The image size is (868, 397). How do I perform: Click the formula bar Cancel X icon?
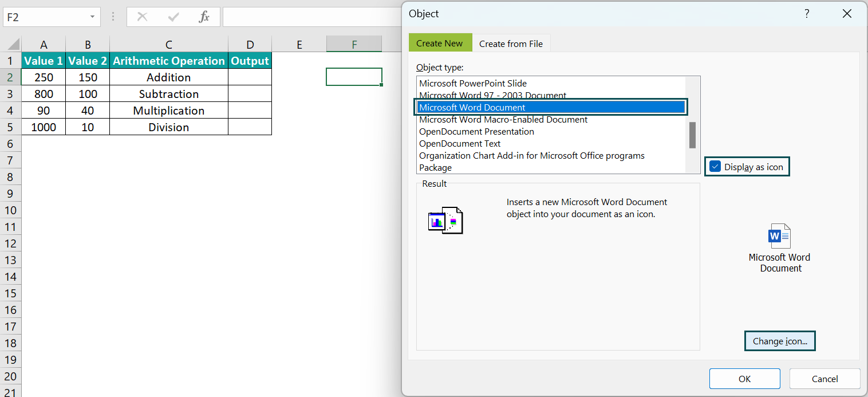[142, 17]
